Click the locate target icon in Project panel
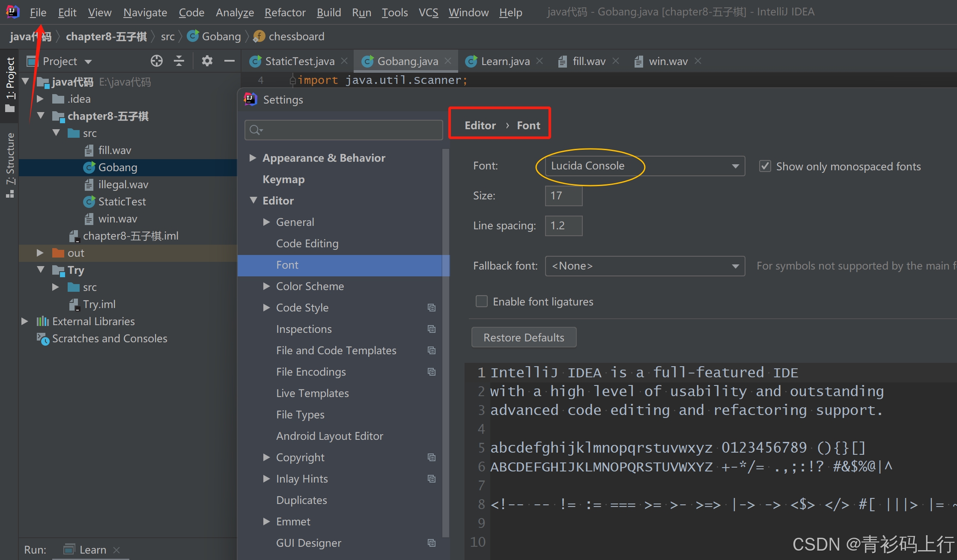Viewport: 957px width, 560px height. 157,61
